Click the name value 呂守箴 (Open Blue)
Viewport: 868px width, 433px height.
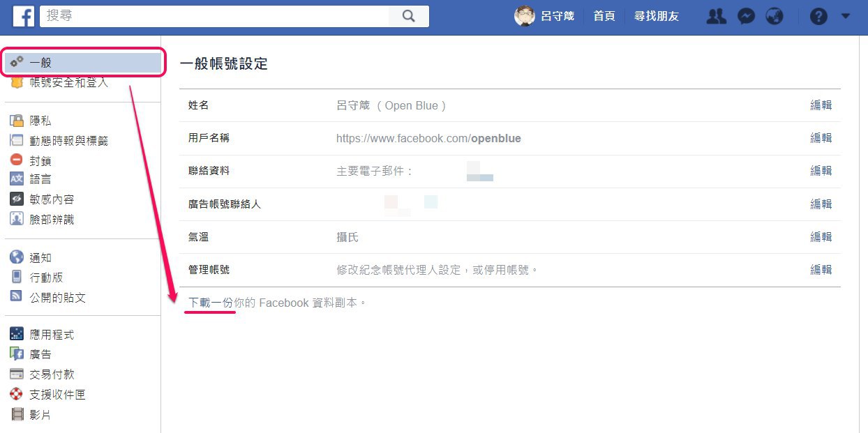pos(391,105)
